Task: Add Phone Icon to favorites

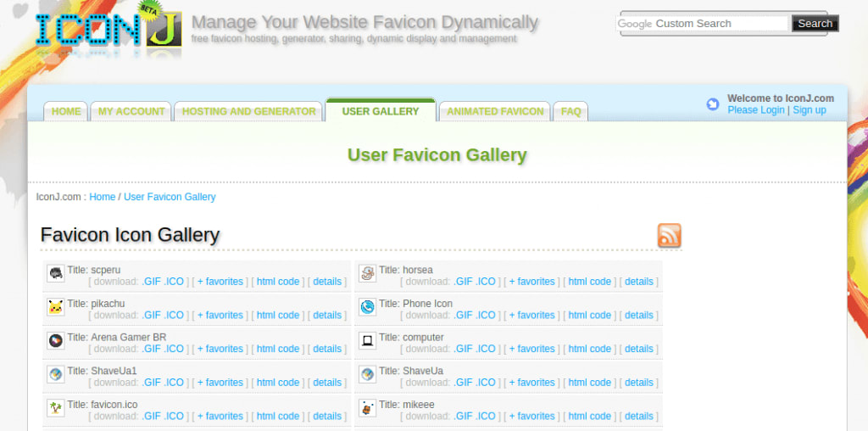Action: tap(532, 316)
